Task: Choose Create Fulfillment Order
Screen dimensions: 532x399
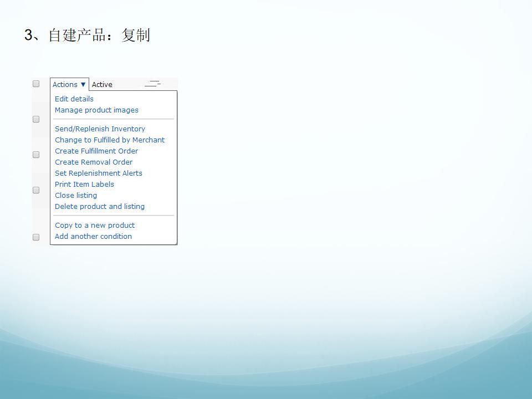Action: [x=96, y=151]
